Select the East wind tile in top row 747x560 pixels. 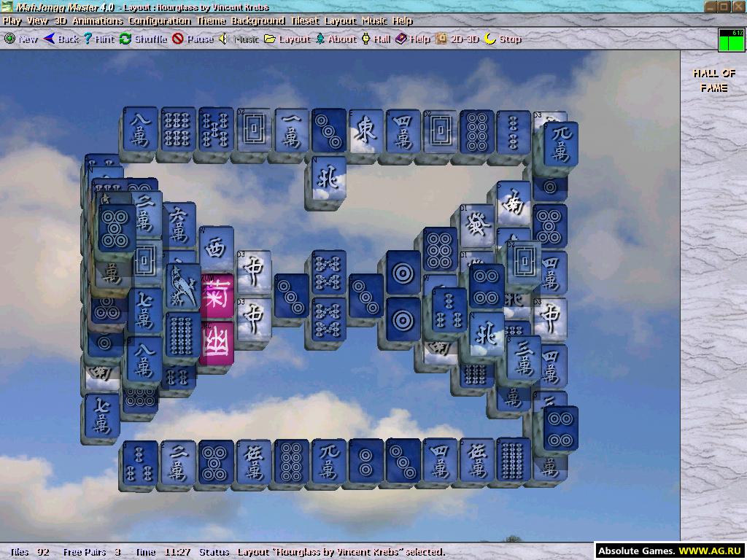tap(366, 131)
